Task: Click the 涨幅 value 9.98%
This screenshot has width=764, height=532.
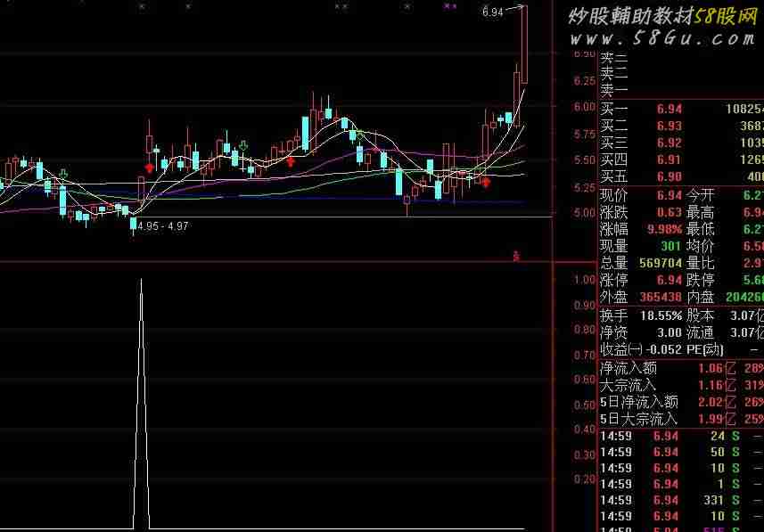Action: pyautogui.click(x=665, y=229)
